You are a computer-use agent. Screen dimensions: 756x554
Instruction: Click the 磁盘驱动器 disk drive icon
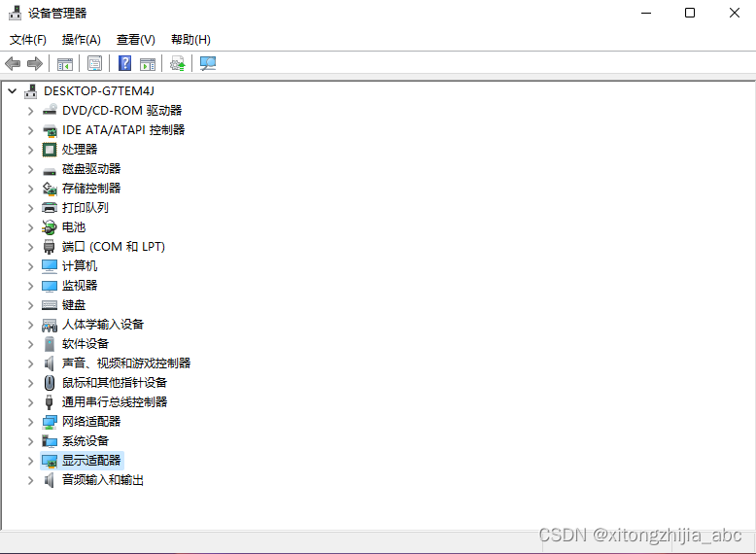tap(50, 170)
